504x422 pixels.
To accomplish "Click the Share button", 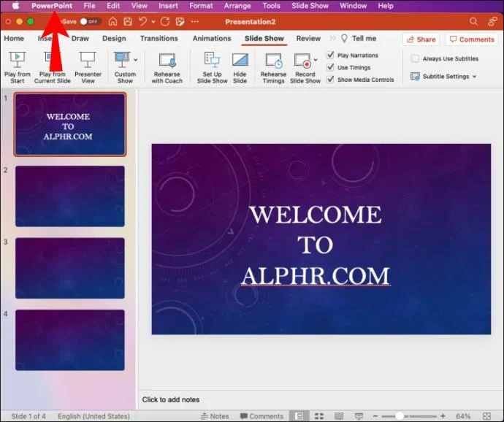I will tap(421, 39).
